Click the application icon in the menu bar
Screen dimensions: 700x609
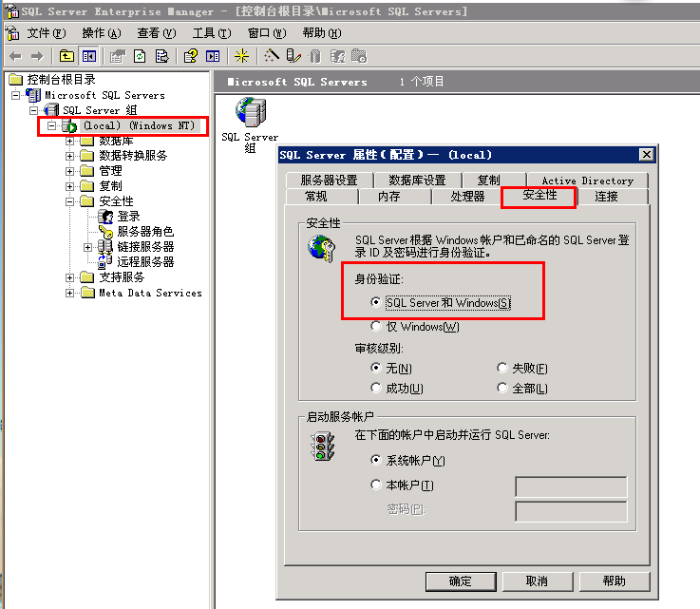point(12,32)
